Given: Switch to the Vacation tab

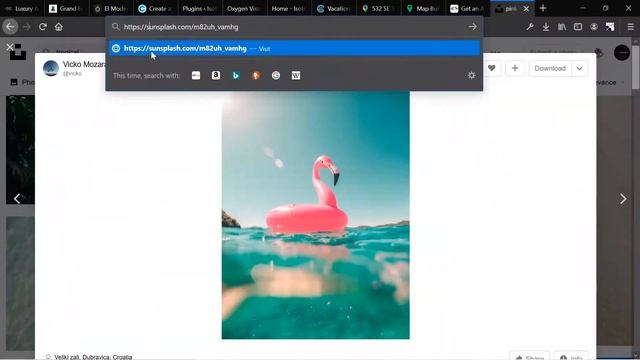Looking at the screenshot, I should [334, 9].
